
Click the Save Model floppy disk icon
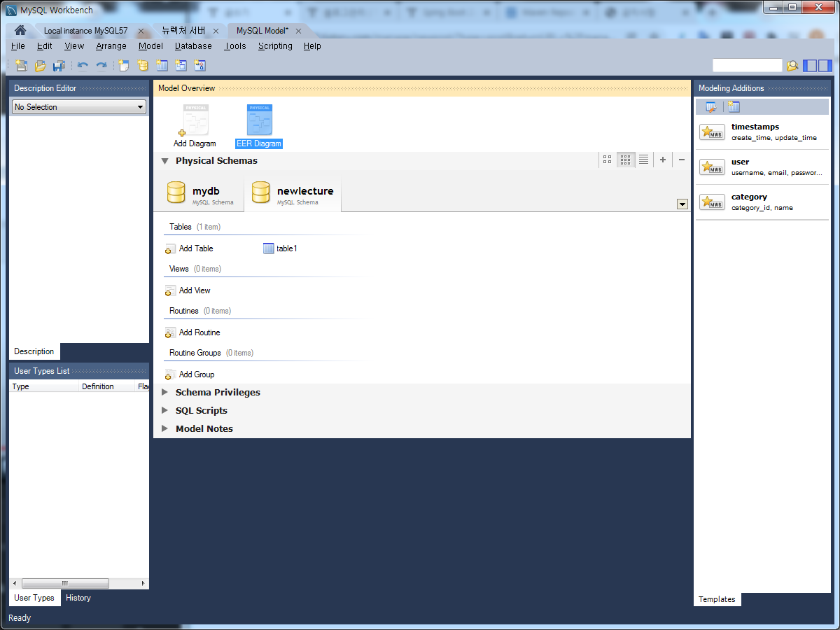click(x=59, y=66)
